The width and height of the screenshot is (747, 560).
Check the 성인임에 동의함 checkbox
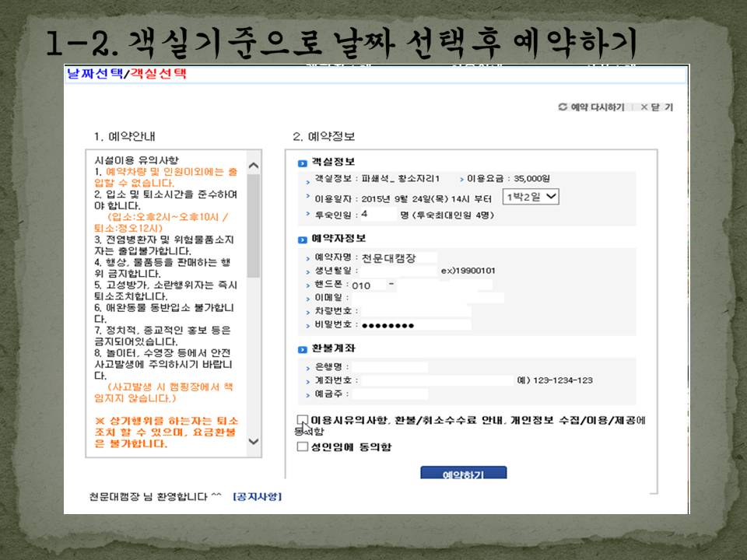tap(303, 447)
